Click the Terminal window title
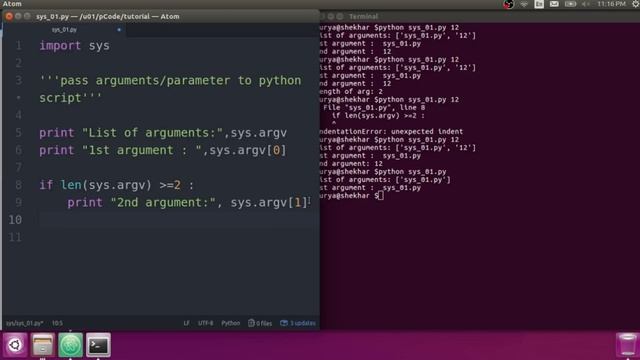Viewport: 640px width, 360px height. point(363,16)
